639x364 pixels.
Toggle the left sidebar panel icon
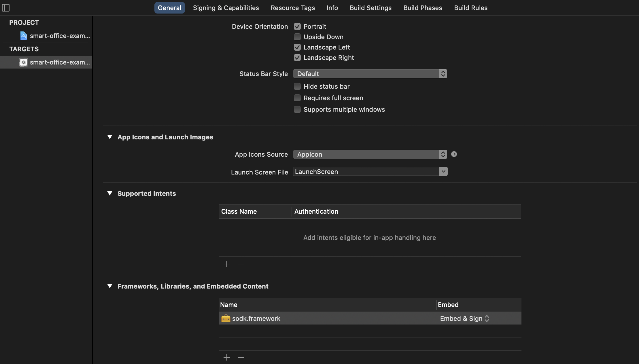pos(6,8)
